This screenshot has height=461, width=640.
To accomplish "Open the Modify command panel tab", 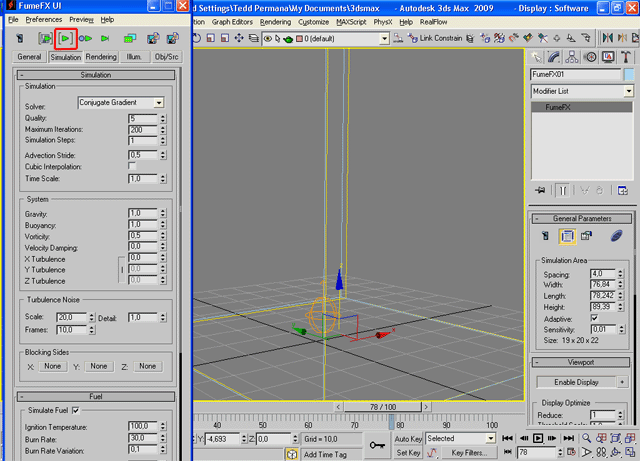I will pos(554,57).
